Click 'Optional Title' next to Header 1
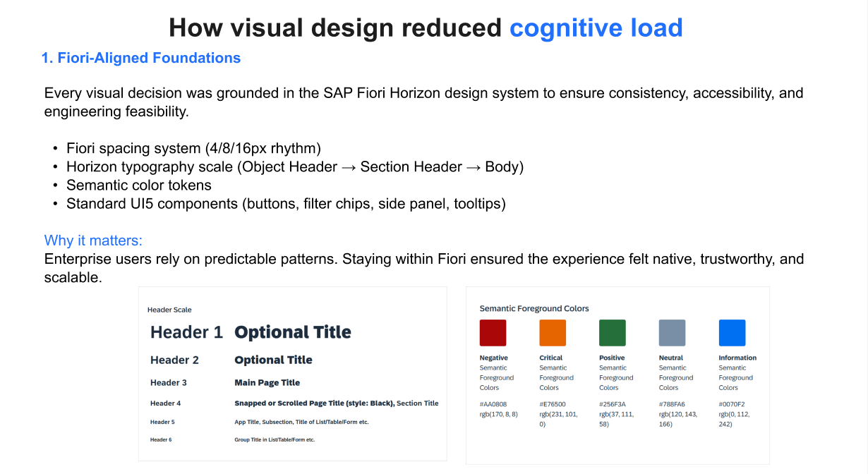The width and height of the screenshot is (868, 474). (293, 332)
